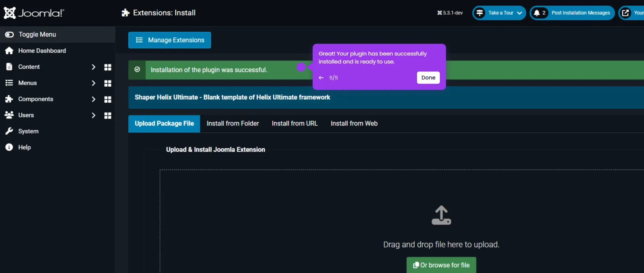Click the System wrench icon
The height and width of the screenshot is (273, 644).
(9, 131)
